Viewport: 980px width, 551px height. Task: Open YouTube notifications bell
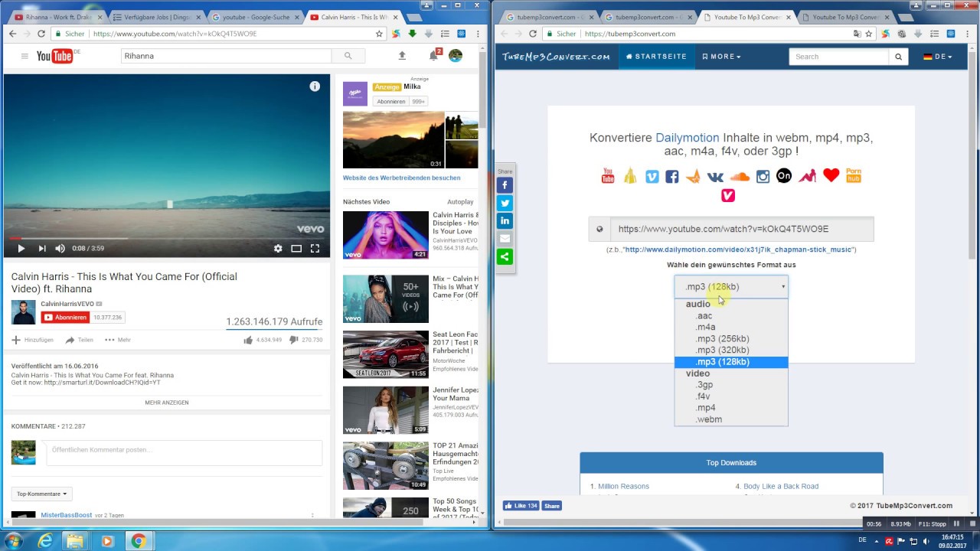pyautogui.click(x=433, y=56)
